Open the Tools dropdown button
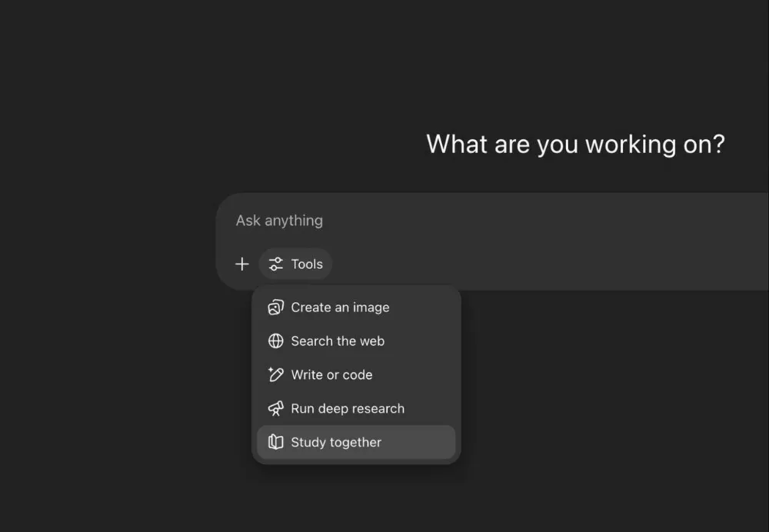Viewport: 769px width, 532px height. (295, 264)
